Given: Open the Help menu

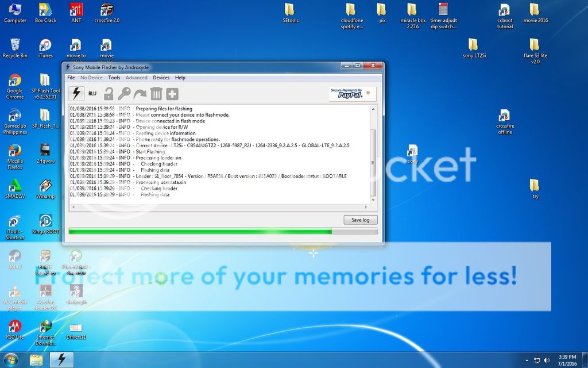Looking at the screenshot, I should coord(180,78).
